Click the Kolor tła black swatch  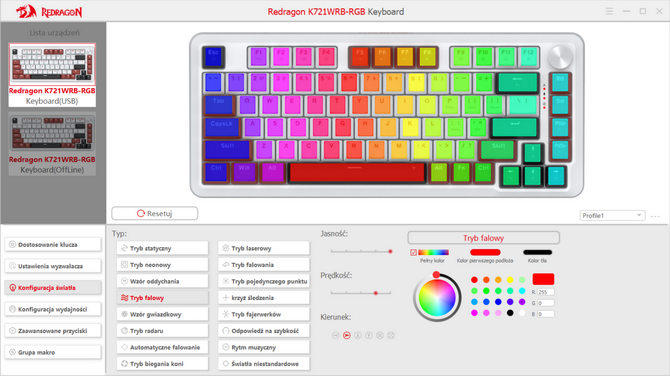pos(538,252)
